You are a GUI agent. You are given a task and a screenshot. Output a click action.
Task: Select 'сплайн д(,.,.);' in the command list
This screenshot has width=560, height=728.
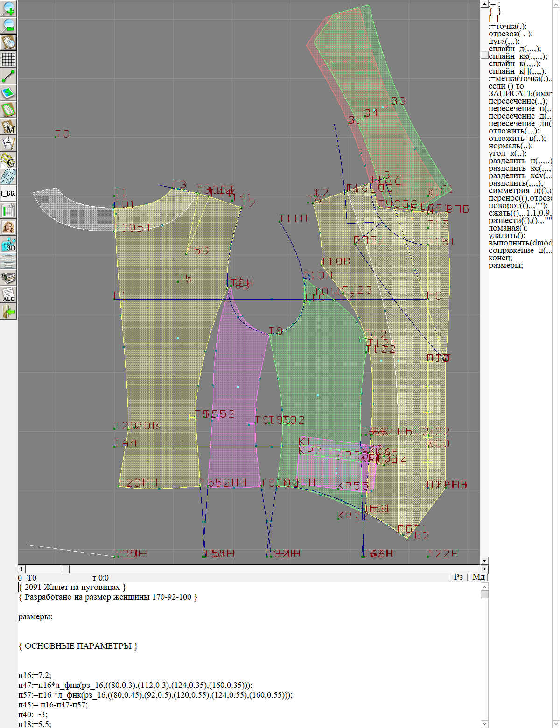point(515,49)
